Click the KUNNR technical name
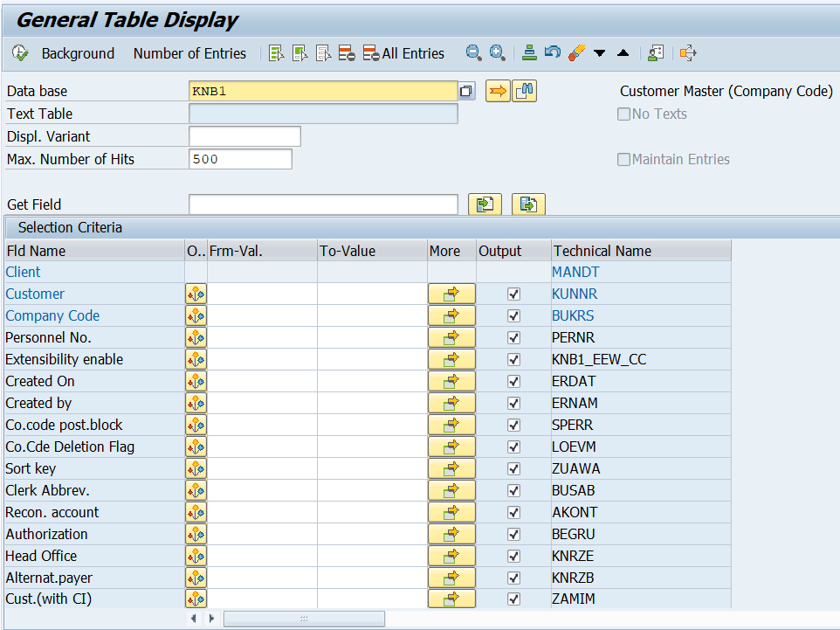 (x=575, y=294)
